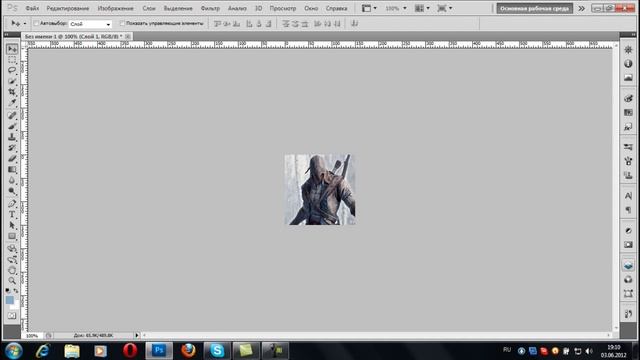This screenshot has width=640, height=360.
Task: Open the Изображение menu
Action: [116, 8]
